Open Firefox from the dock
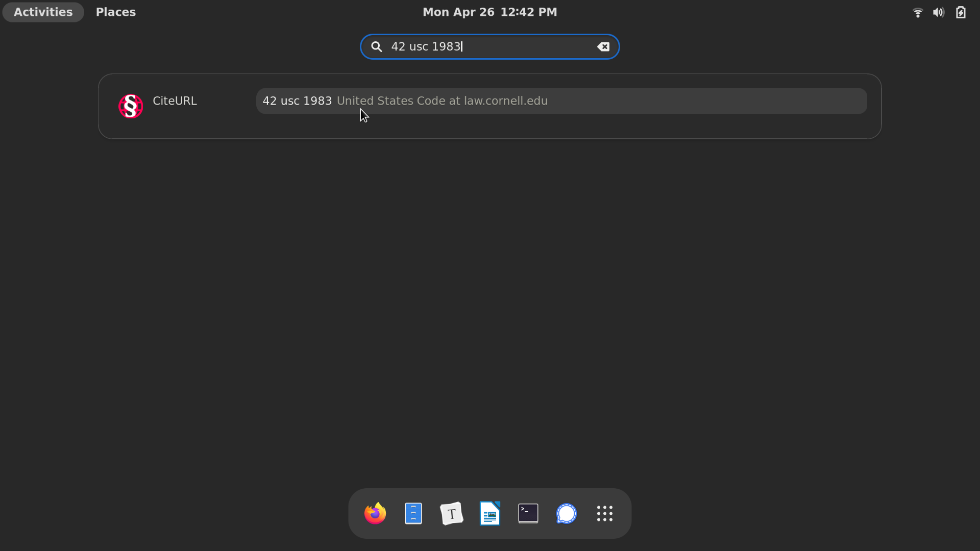The width and height of the screenshot is (980, 551). 375,513
